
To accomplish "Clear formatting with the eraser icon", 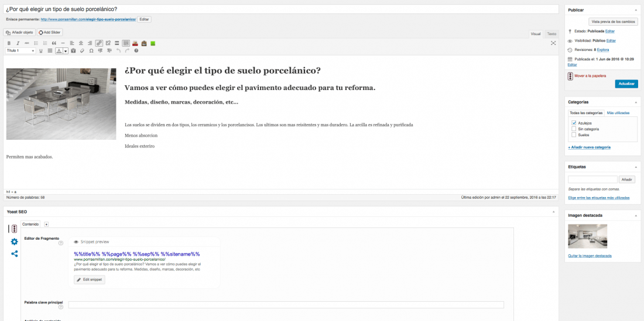I will point(82,50).
